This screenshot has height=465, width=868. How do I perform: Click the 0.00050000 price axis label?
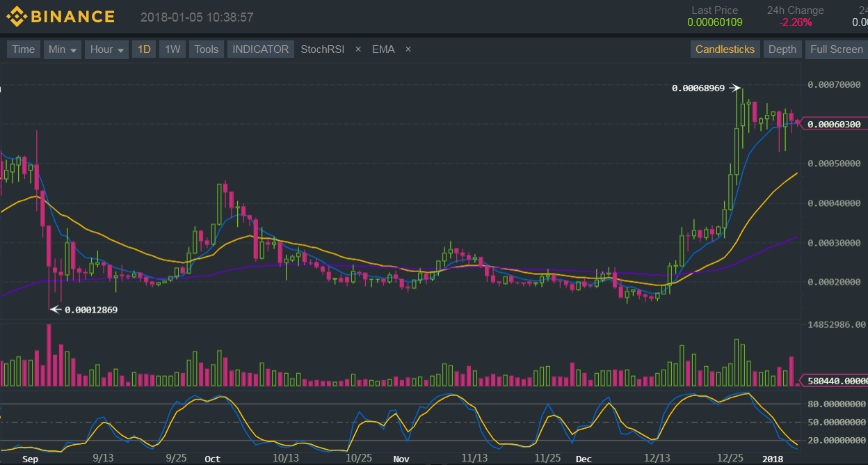coord(834,164)
